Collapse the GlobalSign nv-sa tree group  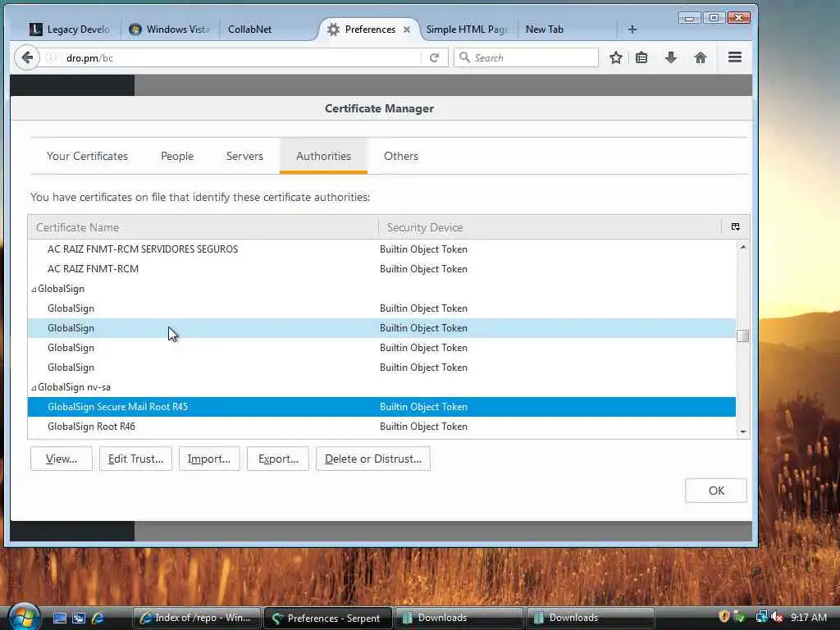point(34,387)
